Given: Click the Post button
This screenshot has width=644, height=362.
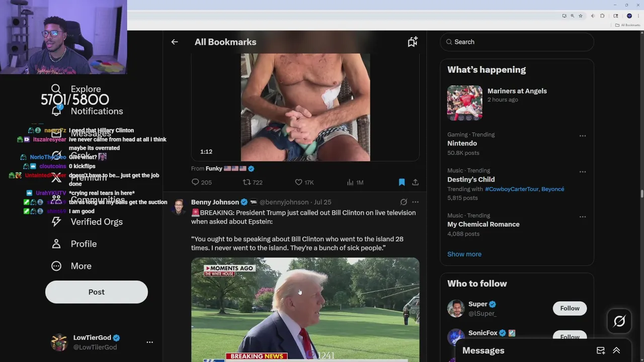Looking at the screenshot, I should [97, 292].
